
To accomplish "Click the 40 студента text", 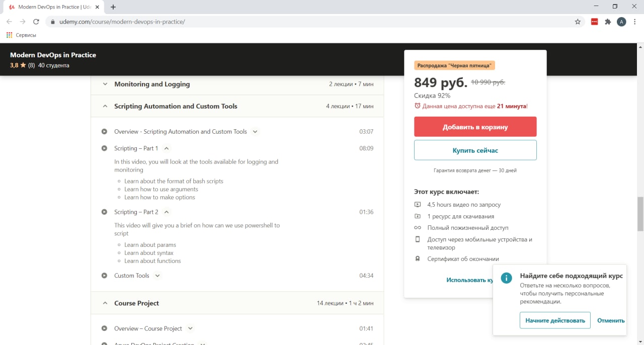I will (x=54, y=65).
